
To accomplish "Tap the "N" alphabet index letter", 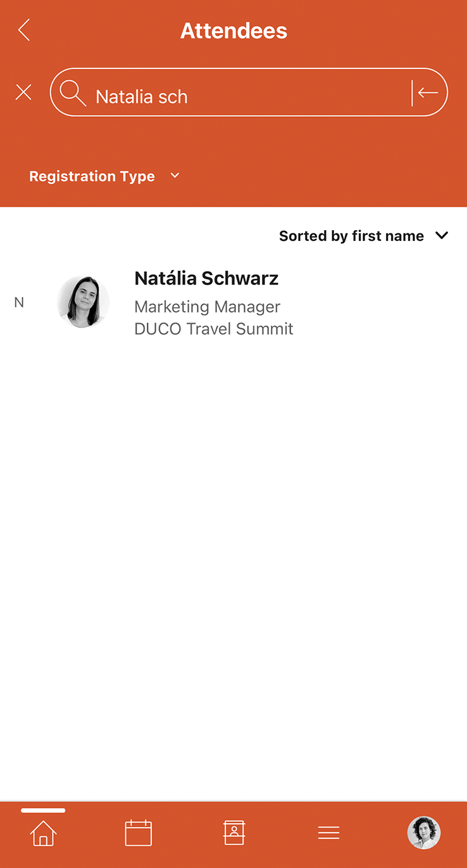I will (x=19, y=302).
